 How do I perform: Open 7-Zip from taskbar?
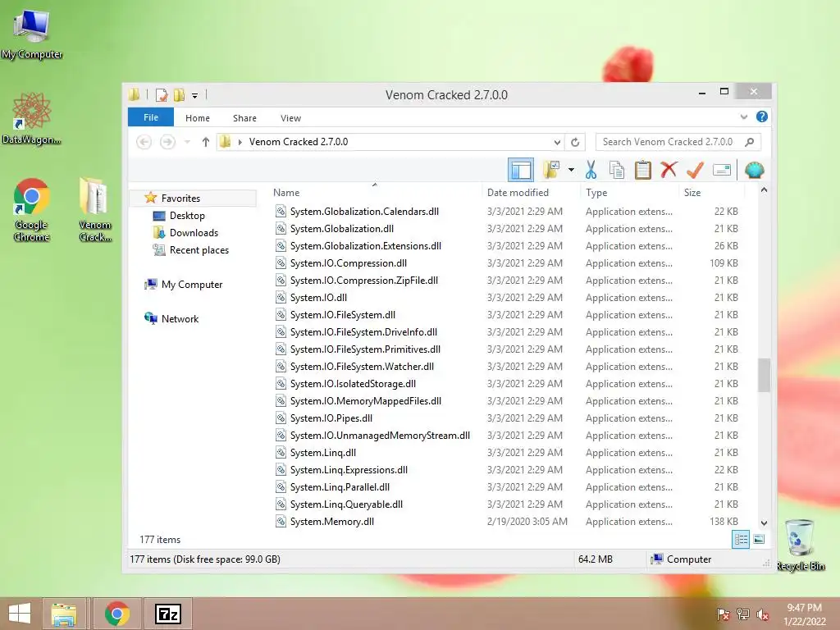(x=167, y=614)
